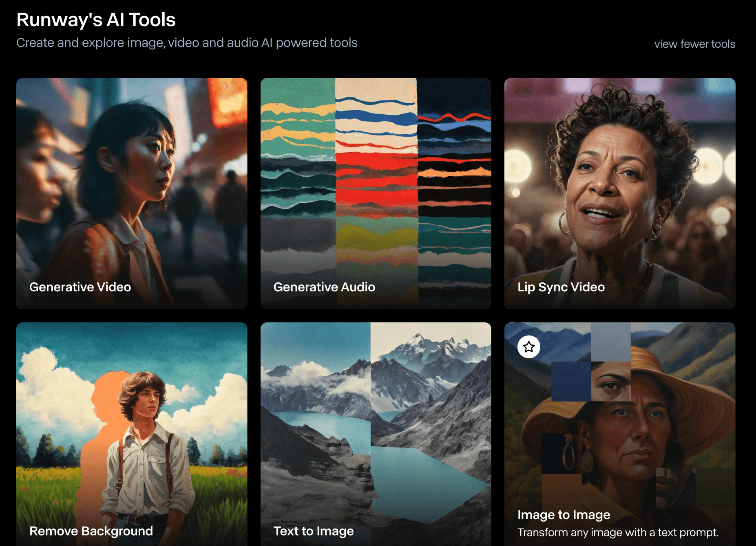Click the star favorite icon on Image to Image

(x=529, y=347)
